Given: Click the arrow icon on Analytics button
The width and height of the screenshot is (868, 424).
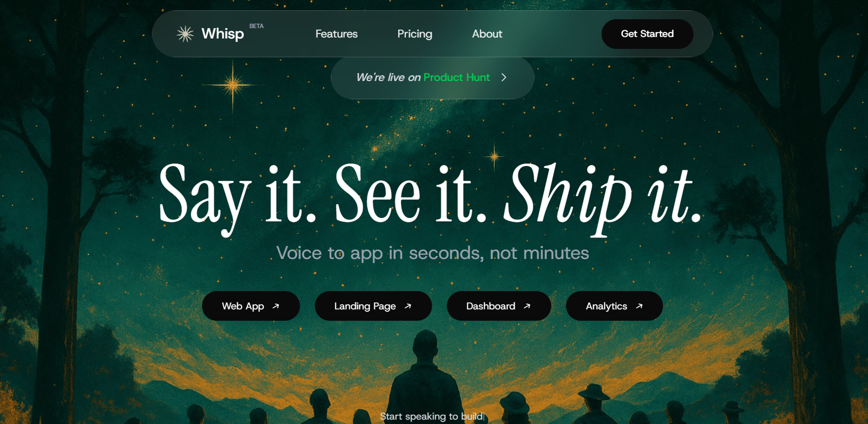Looking at the screenshot, I should point(639,306).
